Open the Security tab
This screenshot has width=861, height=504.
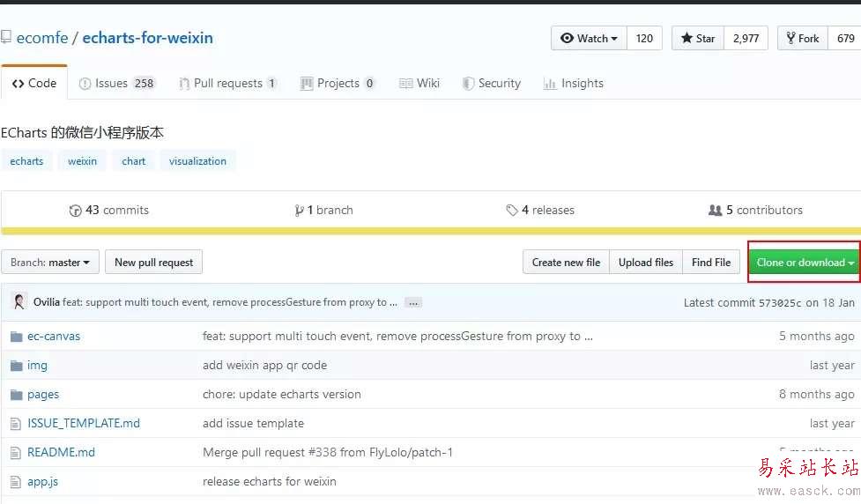pos(492,84)
